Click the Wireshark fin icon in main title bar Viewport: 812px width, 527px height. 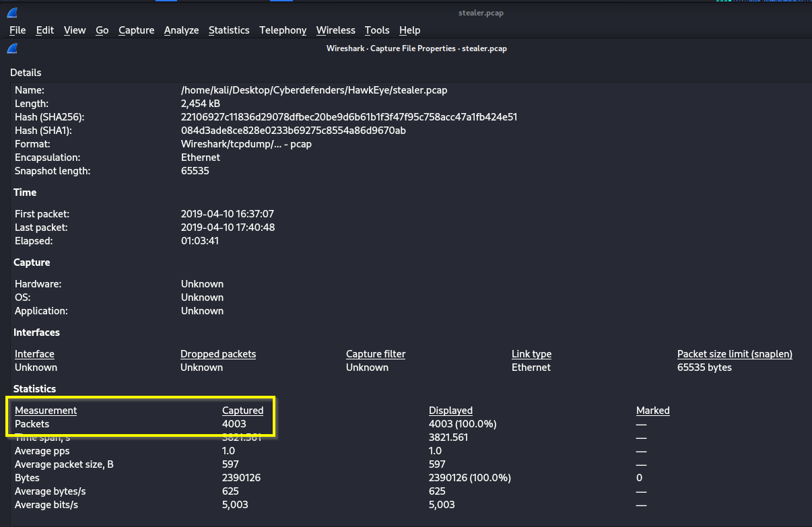click(12, 12)
